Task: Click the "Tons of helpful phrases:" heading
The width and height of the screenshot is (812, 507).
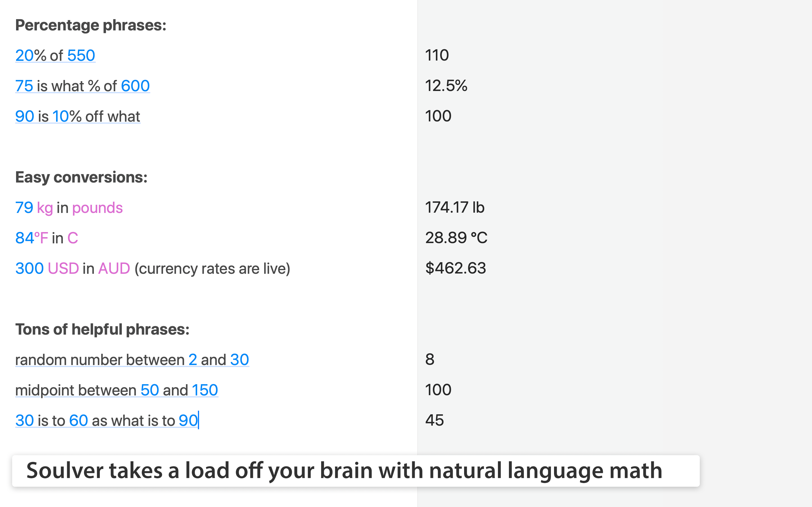Action: click(x=102, y=329)
